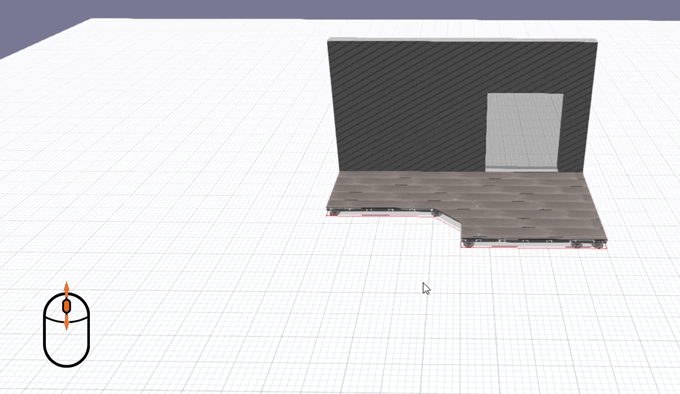Click the orange scroll wheel on mouse icon
The width and height of the screenshot is (680, 394).
click(66, 306)
